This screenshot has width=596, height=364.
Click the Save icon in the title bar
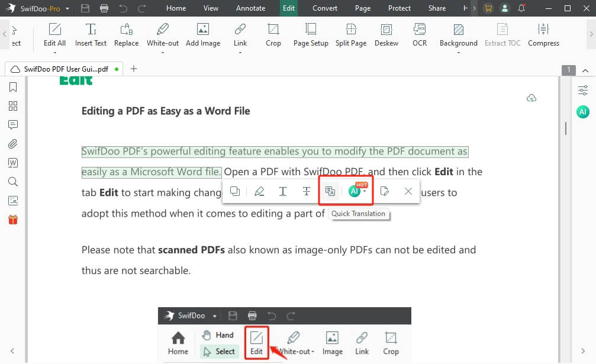pyautogui.click(x=85, y=8)
